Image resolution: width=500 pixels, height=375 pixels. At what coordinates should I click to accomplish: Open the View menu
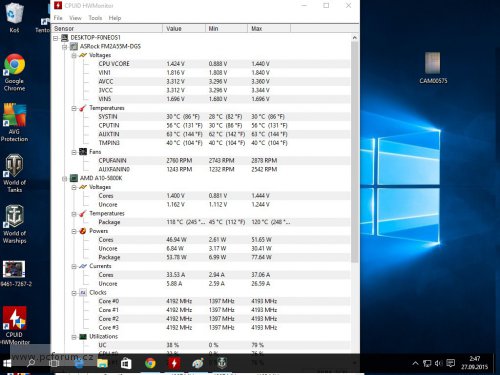pos(75,18)
